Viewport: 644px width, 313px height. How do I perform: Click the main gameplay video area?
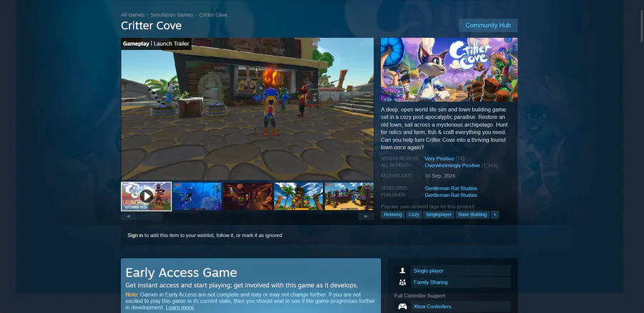coord(248,109)
